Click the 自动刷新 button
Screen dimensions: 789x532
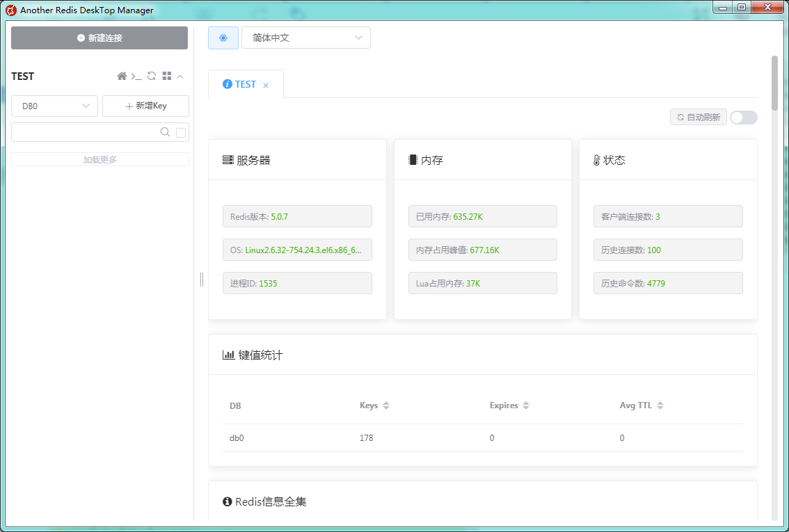coord(699,117)
